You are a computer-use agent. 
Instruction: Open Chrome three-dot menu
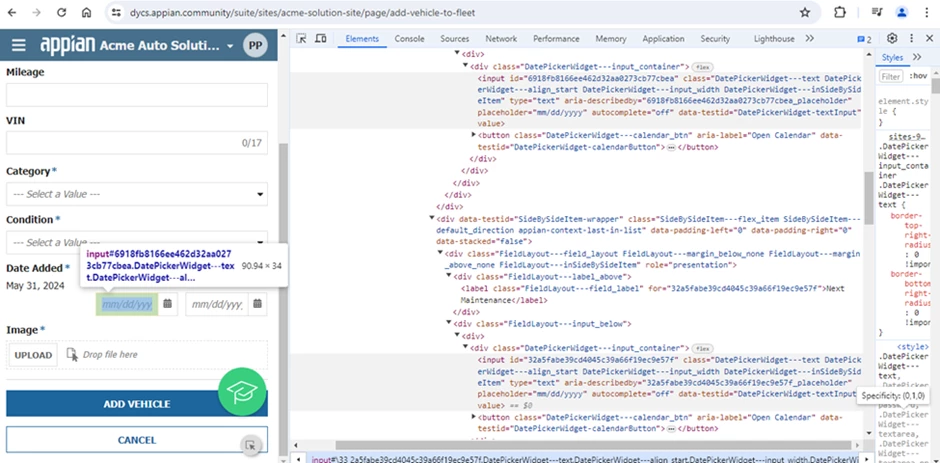pyautogui.click(x=927, y=13)
